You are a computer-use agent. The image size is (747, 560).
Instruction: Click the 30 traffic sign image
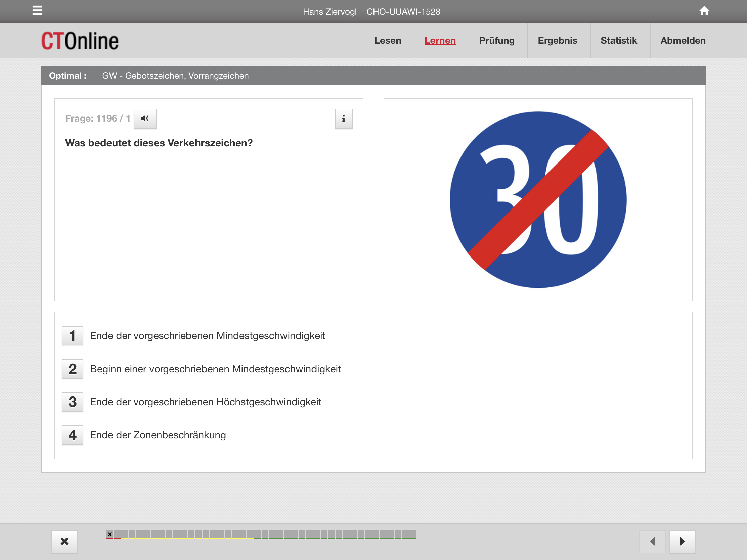(x=538, y=200)
